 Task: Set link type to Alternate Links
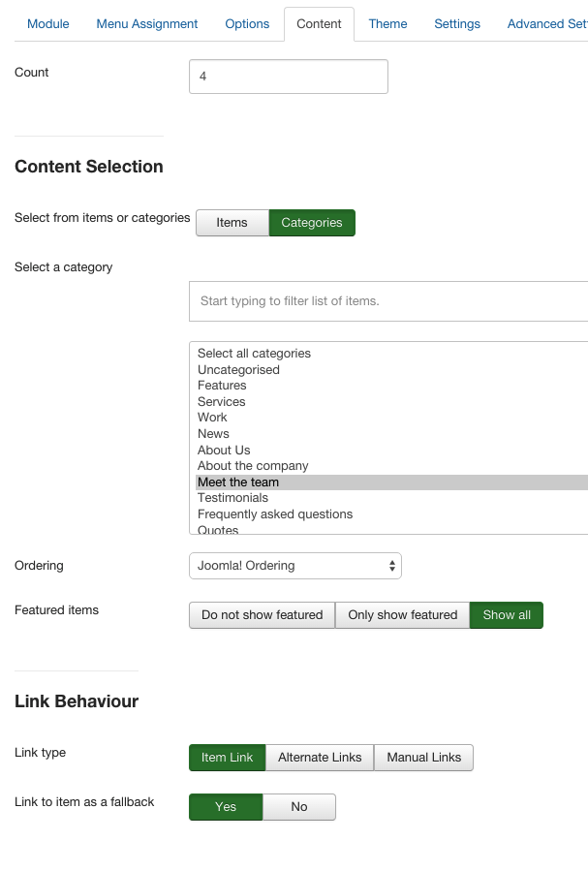point(320,757)
